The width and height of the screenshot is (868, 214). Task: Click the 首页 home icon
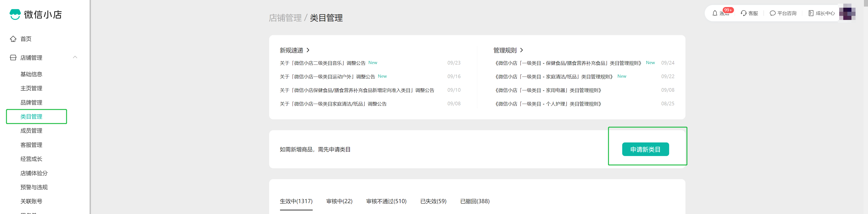click(x=13, y=39)
